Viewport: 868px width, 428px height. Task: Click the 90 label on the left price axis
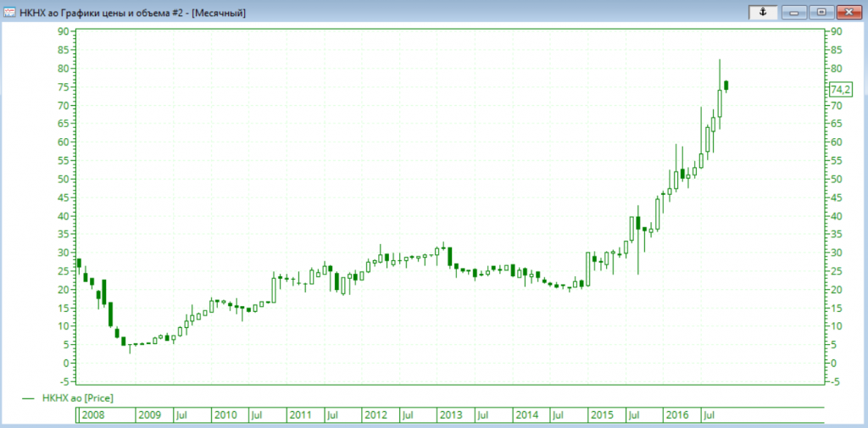63,31
